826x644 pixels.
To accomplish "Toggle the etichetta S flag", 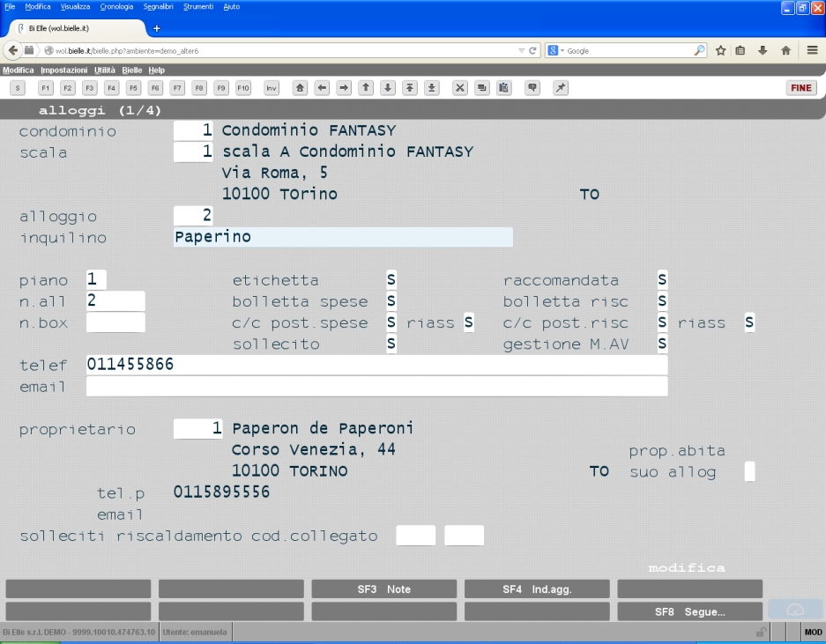I will 391,279.
